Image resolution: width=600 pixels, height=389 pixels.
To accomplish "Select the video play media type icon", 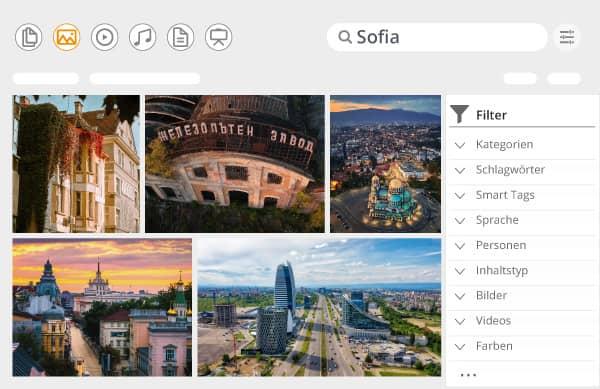I will coord(104,37).
